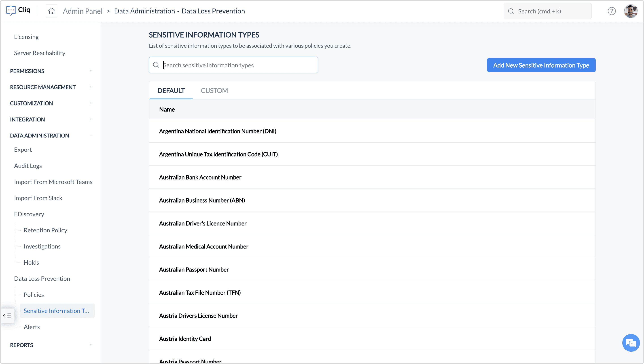Go to the home icon

(52, 11)
